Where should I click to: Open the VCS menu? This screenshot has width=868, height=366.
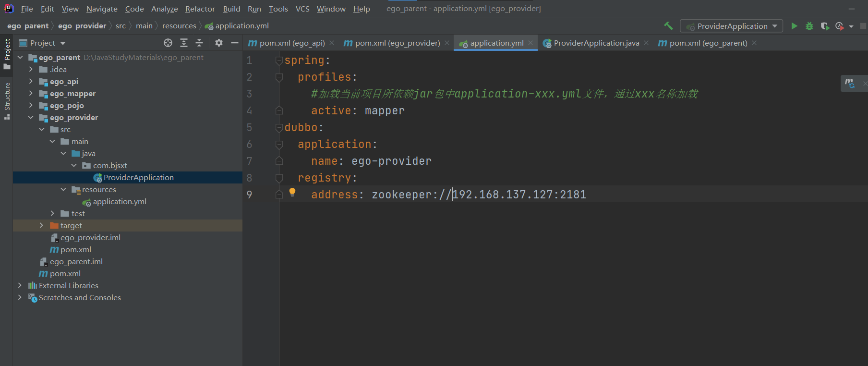302,9
